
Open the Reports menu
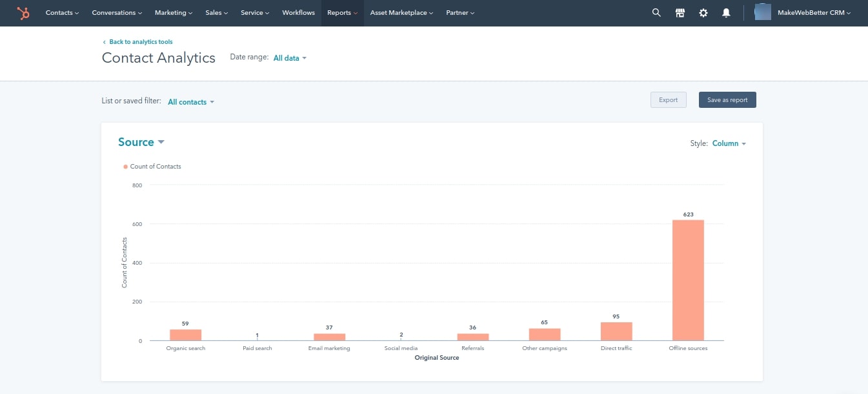tap(341, 12)
